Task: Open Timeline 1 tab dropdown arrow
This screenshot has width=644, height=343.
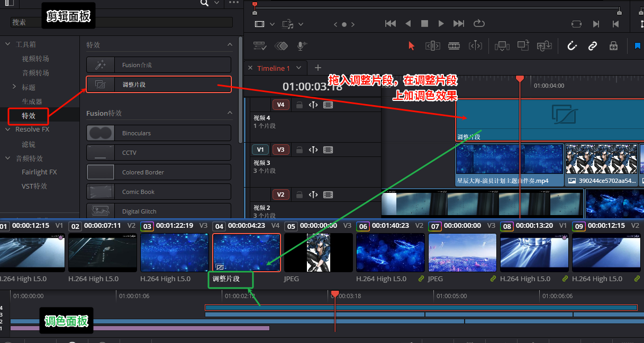Action: (x=298, y=68)
